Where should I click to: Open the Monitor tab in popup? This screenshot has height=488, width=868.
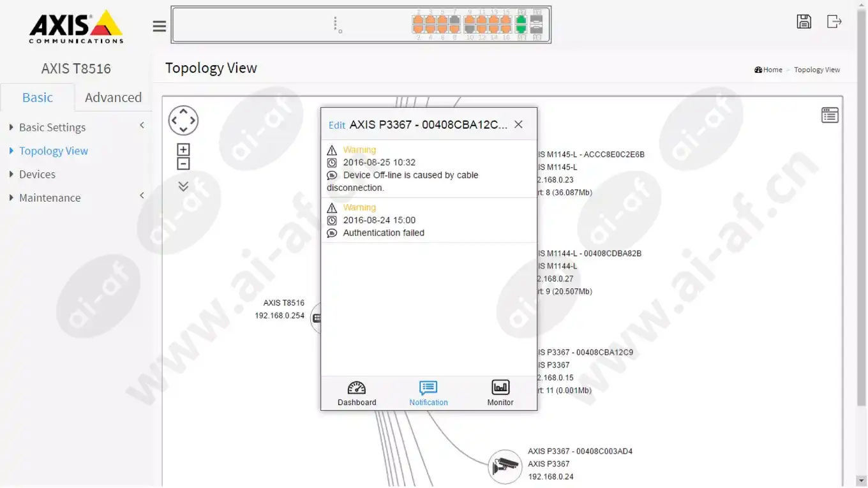(500, 393)
